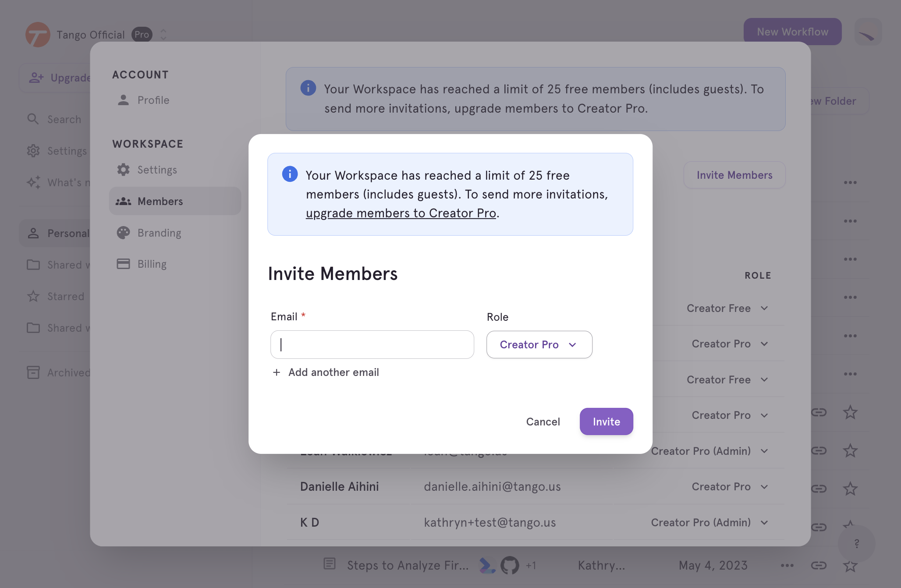Click danielle.aihini@tango.us email
901x588 pixels.
click(x=492, y=486)
